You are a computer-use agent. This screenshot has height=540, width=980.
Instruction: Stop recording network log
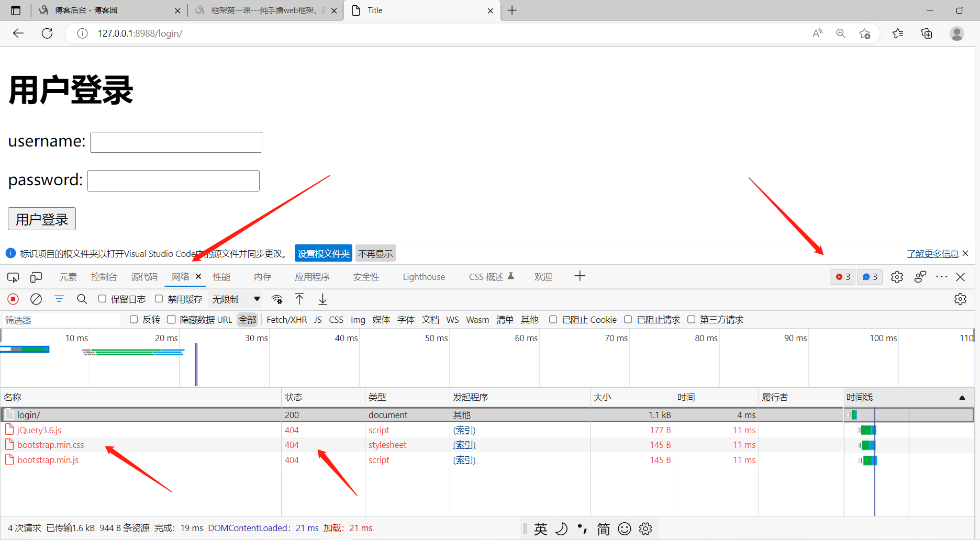click(x=13, y=299)
